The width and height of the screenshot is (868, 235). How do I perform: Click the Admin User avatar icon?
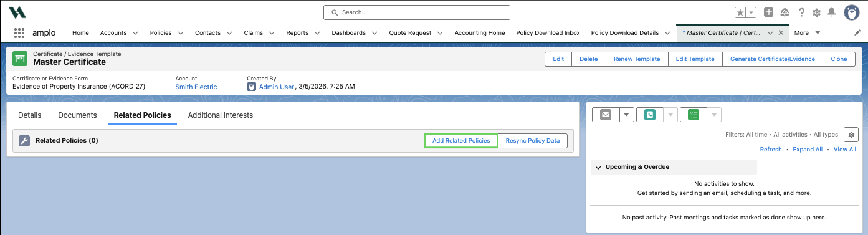(252, 87)
